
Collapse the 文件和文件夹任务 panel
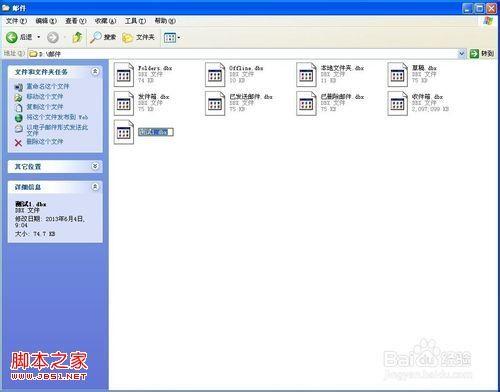95,71
